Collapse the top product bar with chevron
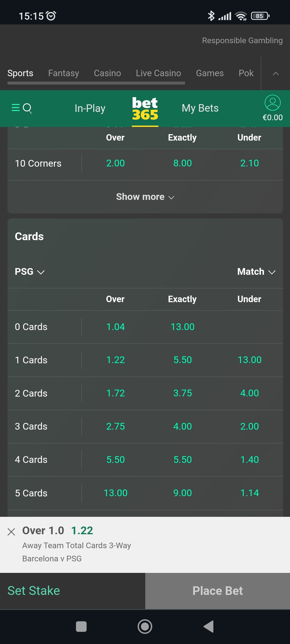 [276, 74]
